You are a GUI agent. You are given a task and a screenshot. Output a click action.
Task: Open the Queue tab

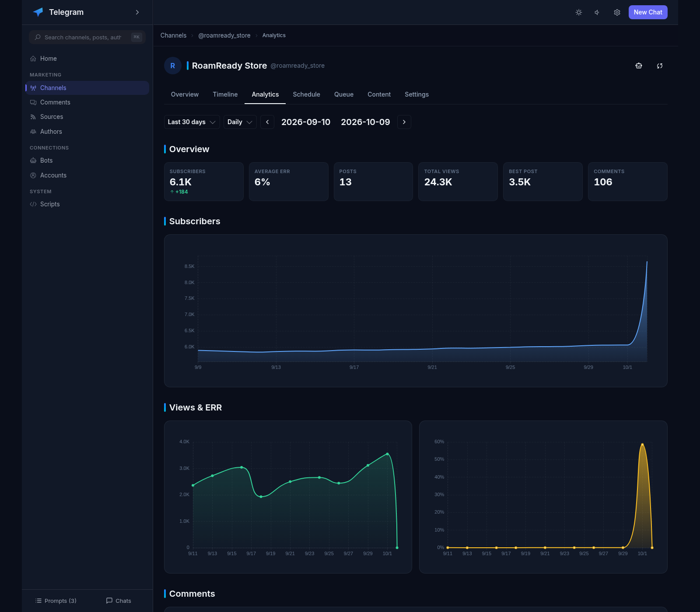pyautogui.click(x=344, y=94)
